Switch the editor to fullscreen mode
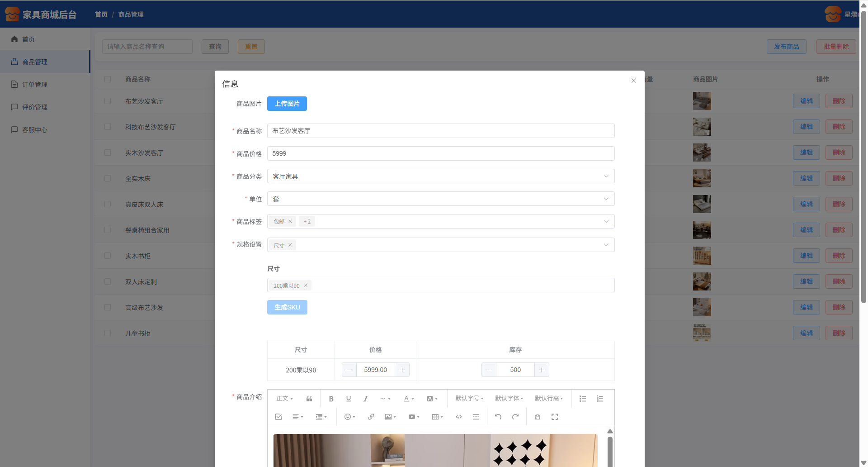 pos(555,417)
